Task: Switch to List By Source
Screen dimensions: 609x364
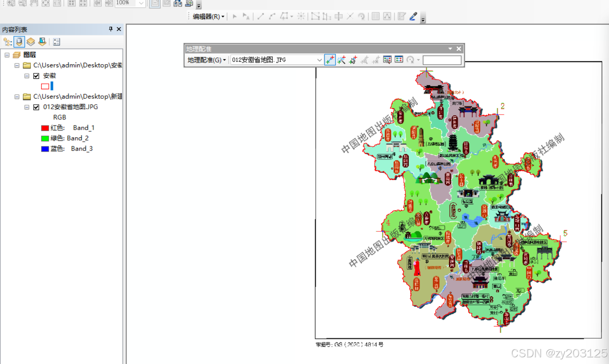Action: (19, 42)
